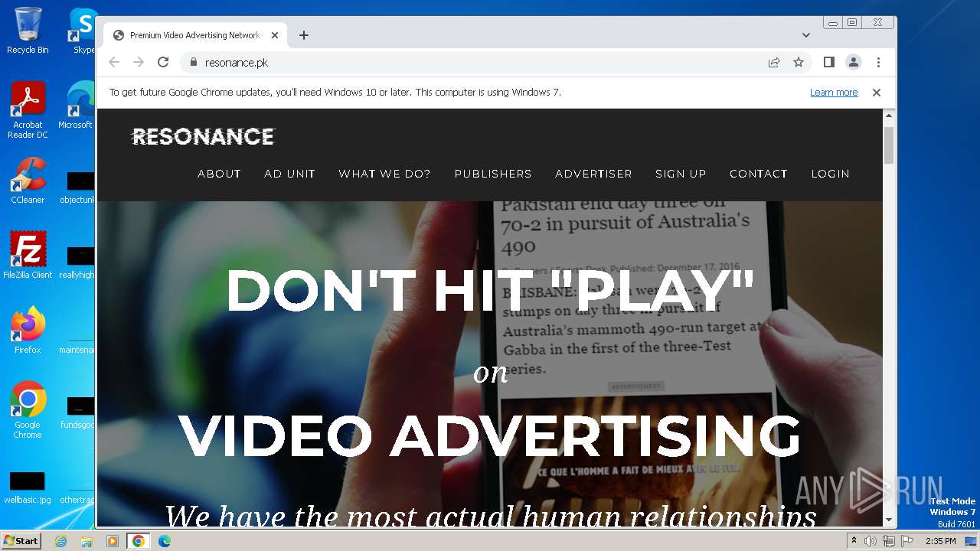Select the Chrome taskbar button

(139, 541)
